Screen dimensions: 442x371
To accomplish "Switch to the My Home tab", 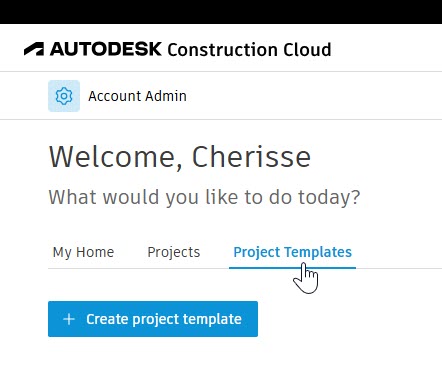I will pos(83,252).
